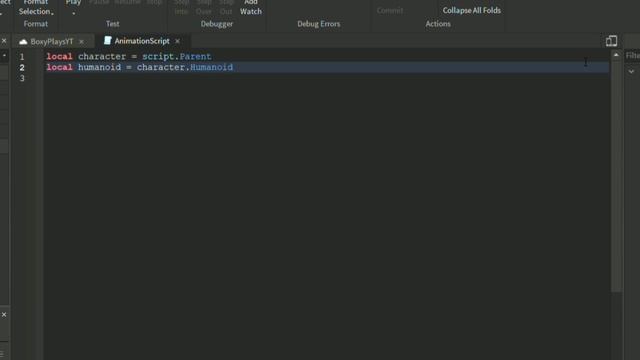The width and height of the screenshot is (640, 360).
Task: Click the Step Out debugger button
Action: (x=226, y=7)
